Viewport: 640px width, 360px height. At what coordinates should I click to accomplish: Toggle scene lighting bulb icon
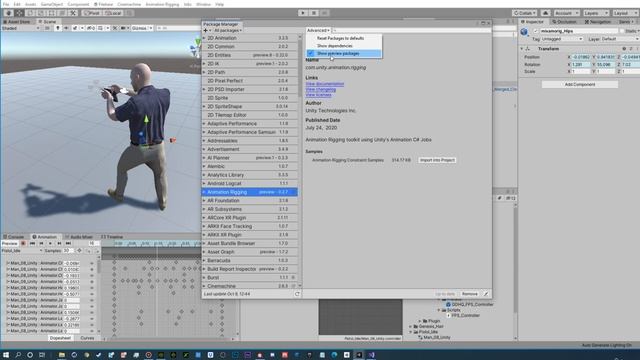[x=58, y=28]
